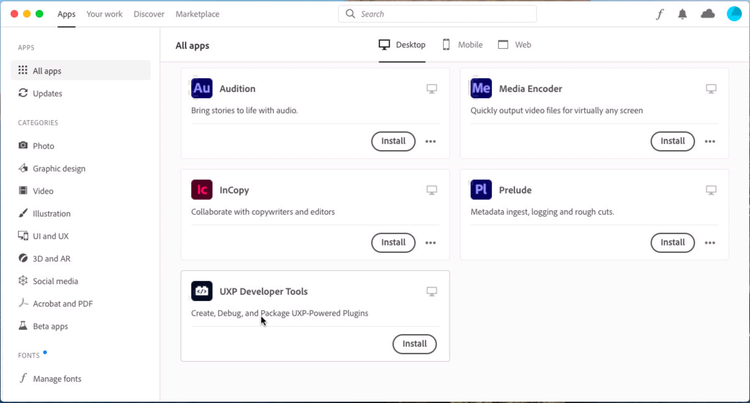Open the UXP Developer Tools icon
Image resolution: width=750 pixels, height=403 pixels.
coord(202,291)
